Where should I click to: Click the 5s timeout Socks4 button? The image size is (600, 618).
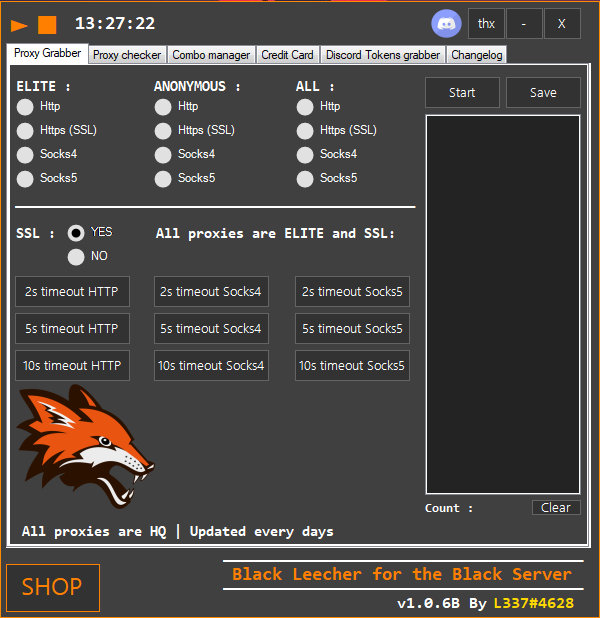[x=211, y=329]
